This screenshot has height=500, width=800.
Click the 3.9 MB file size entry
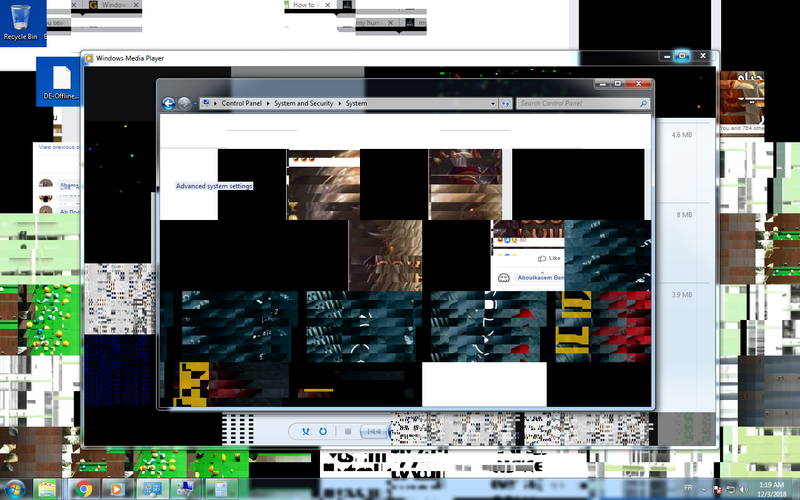(682, 295)
